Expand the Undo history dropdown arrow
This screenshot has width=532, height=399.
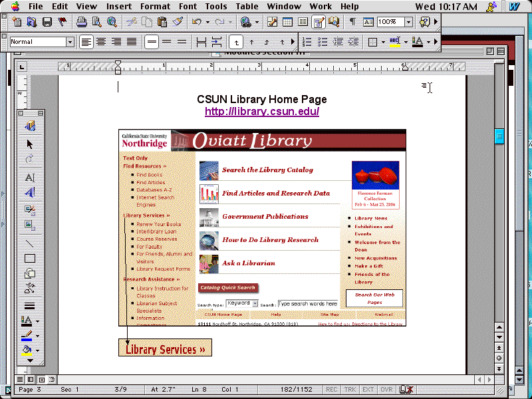pyautogui.click(x=207, y=23)
